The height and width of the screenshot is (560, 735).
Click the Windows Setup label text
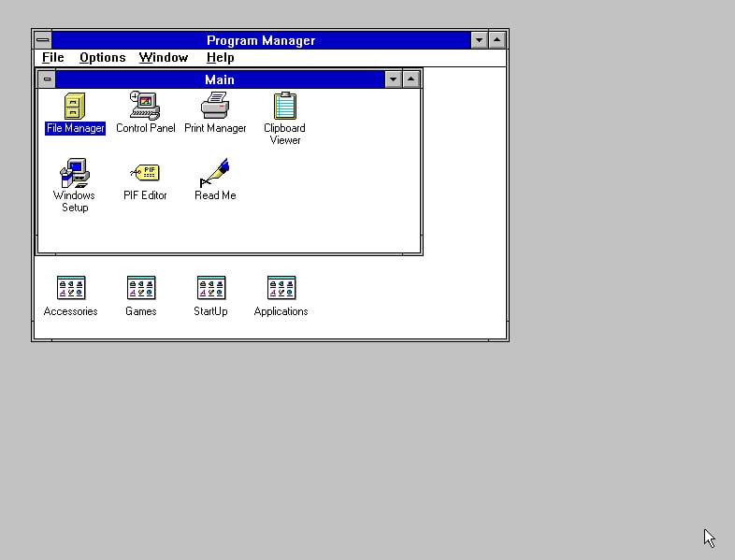[75, 202]
